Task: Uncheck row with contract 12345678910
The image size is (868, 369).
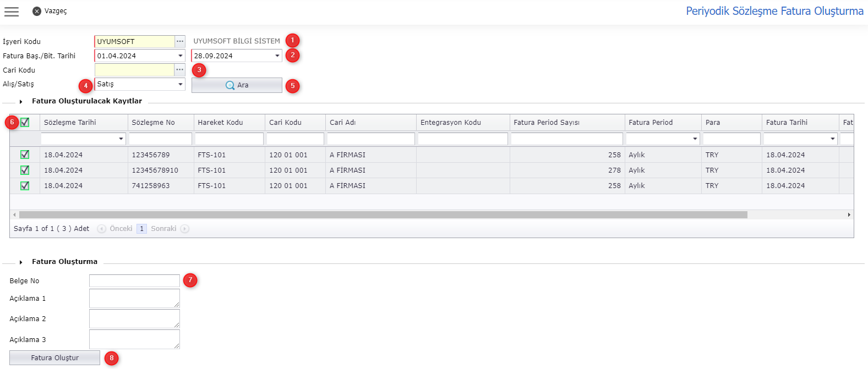Action: point(25,170)
